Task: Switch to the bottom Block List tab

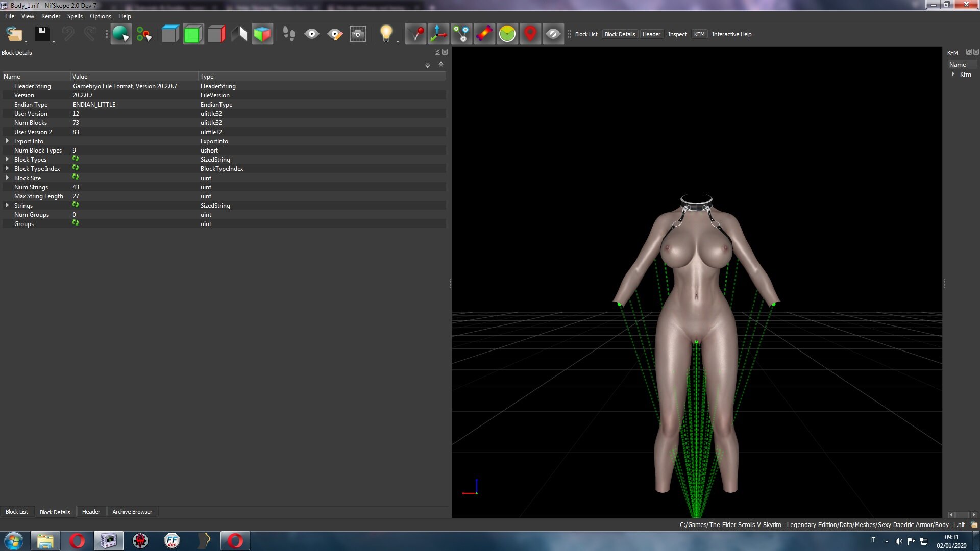Action: (x=17, y=512)
